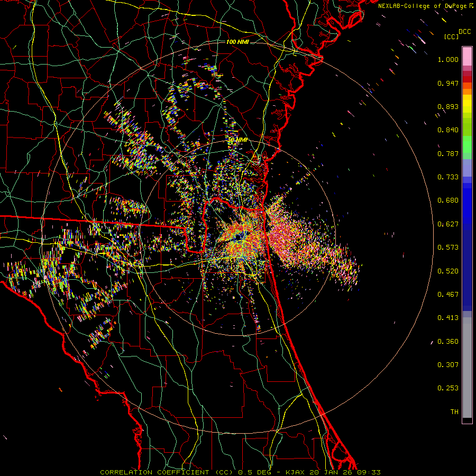The height and width of the screenshot is (476, 476).
Task: Click the KJAX radar site center point
Action: (239, 237)
